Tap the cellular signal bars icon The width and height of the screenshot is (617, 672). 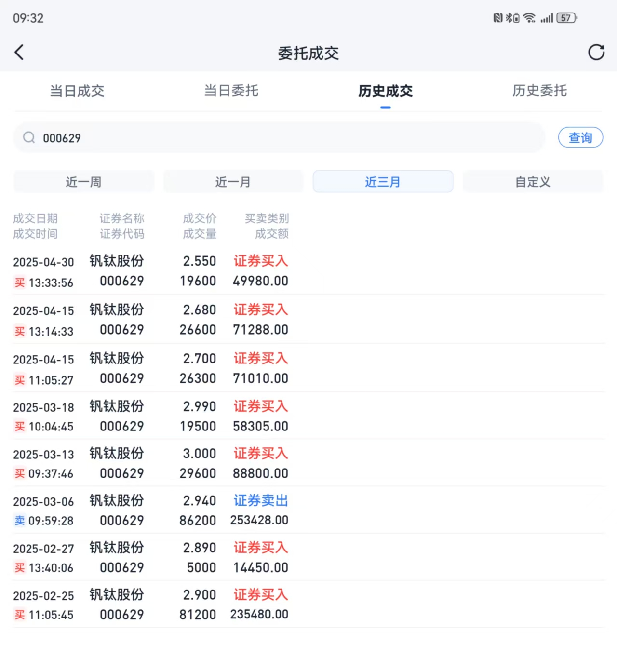(547, 18)
